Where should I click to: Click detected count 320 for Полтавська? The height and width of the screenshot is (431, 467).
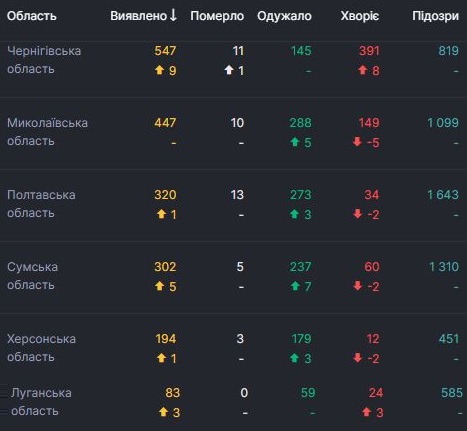click(165, 195)
